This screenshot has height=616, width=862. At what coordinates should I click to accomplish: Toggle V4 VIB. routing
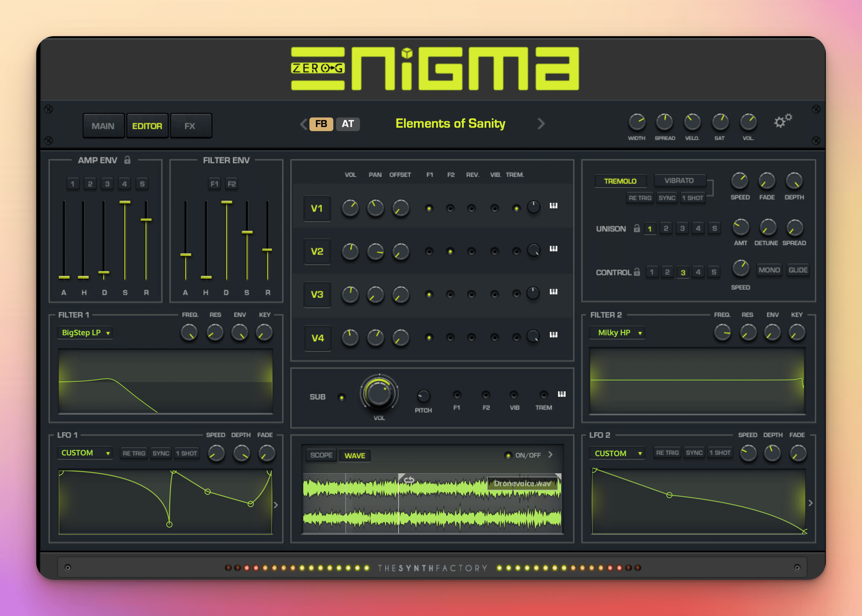coord(495,337)
